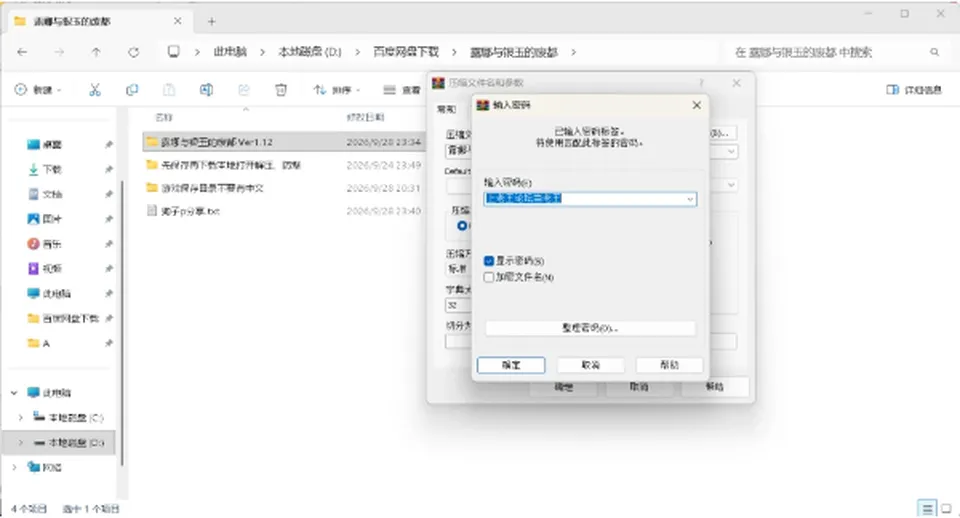Screen dimensions: 960x518
Task: Open 新建 New dropdown in Explorer toolbar
Action: (38, 90)
